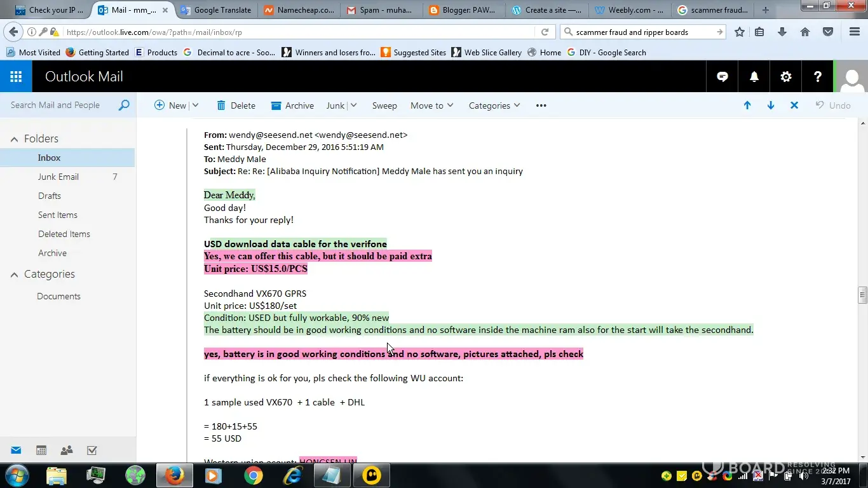Click the Archive toolbar button
This screenshot has height=488, width=868.
click(292, 105)
